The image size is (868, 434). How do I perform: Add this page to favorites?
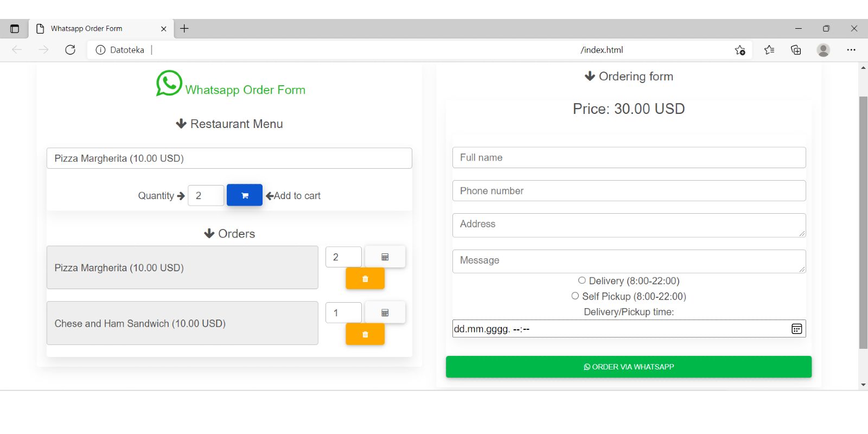tap(740, 50)
